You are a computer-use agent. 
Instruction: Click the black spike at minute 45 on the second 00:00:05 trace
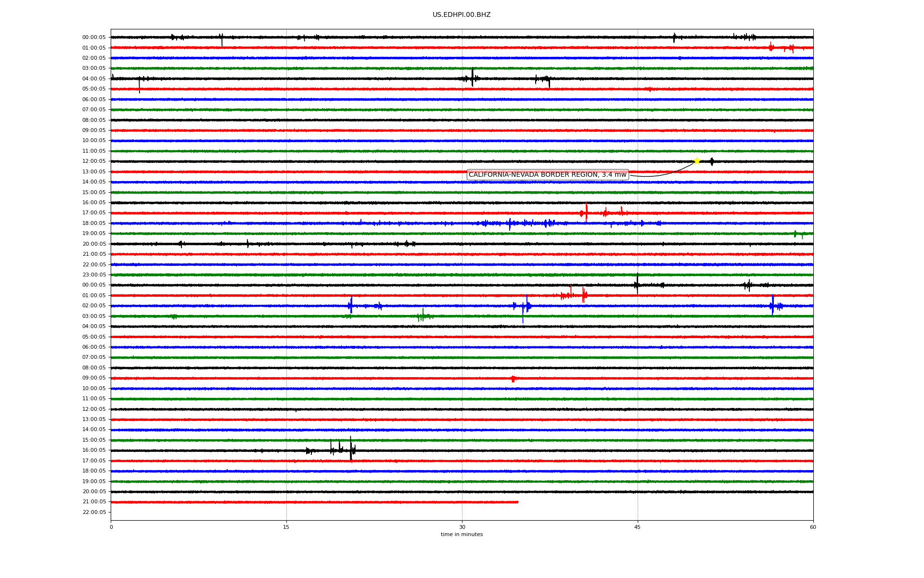pos(637,284)
